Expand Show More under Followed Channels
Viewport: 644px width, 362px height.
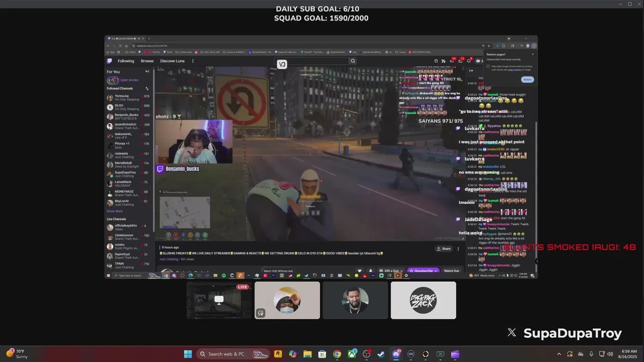115,211
